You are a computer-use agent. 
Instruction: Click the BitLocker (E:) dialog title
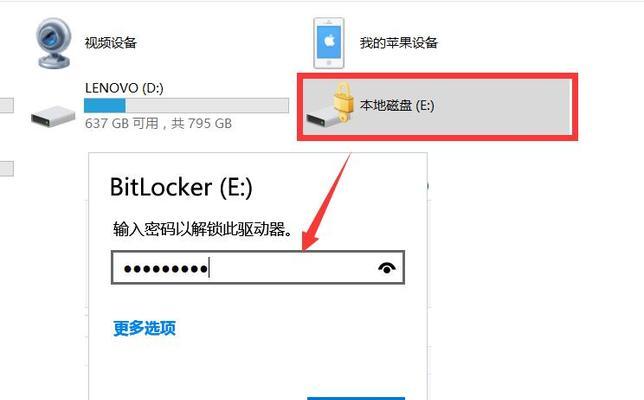(x=181, y=187)
